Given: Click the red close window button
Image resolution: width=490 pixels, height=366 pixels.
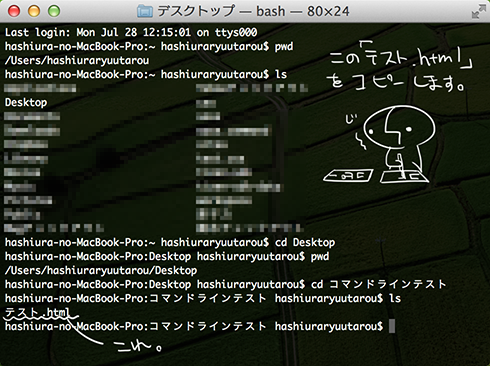Looking at the screenshot, I should pos(14,11).
